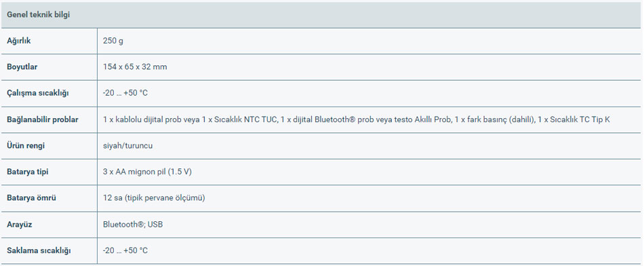The width and height of the screenshot is (644, 266).
Task: Select the 'Batarya tipi' row label
Action: coord(28,172)
